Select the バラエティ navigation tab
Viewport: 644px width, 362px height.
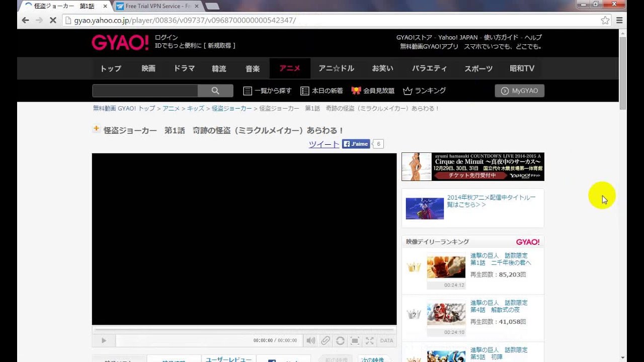pyautogui.click(x=429, y=68)
